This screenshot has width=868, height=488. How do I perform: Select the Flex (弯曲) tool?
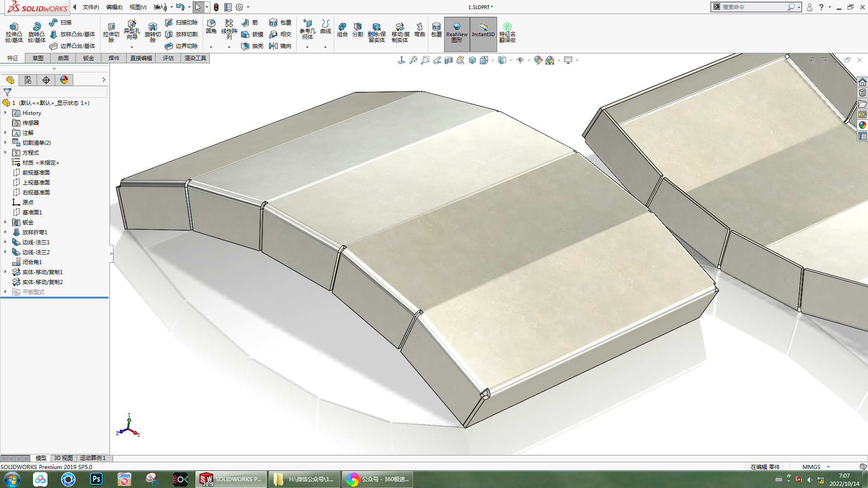tap(420, 30)
